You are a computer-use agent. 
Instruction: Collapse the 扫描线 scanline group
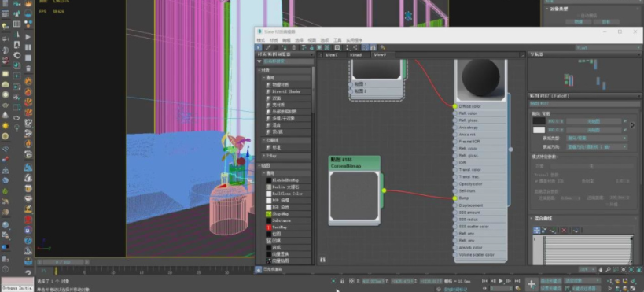coord(264,140)
